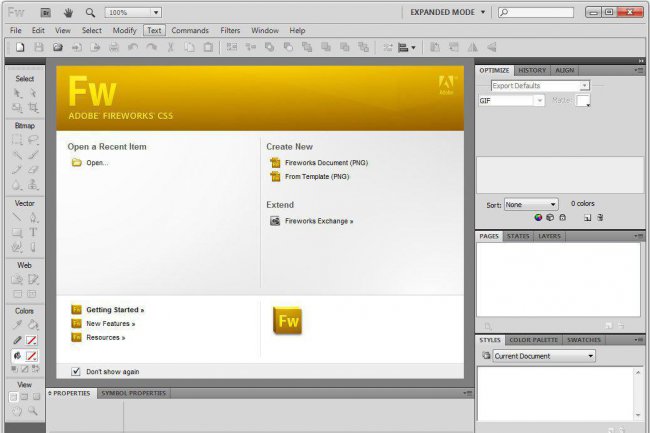This screenshot has height=433, width=650.
Task: Select the Hotspot tool in Web section
Action: tap(17, 279)
